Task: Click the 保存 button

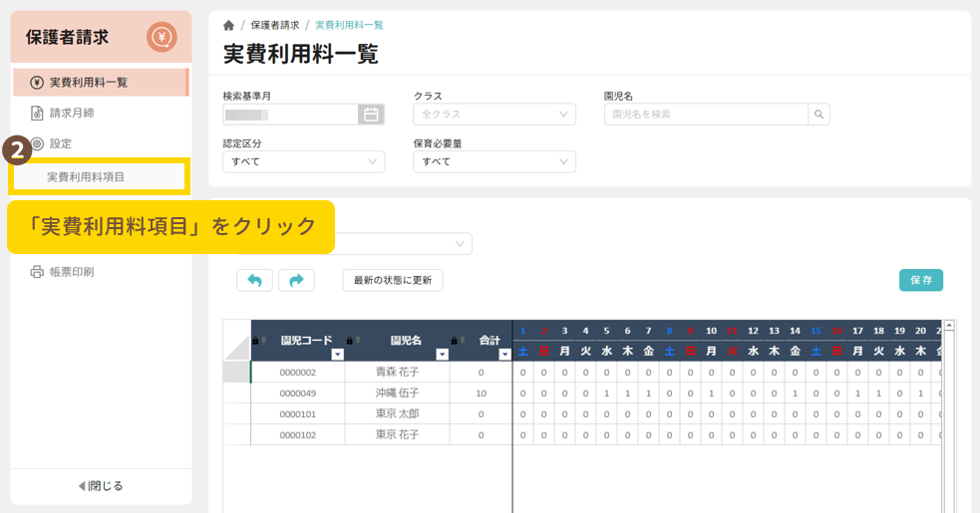Action: click(x=920, y=281)
